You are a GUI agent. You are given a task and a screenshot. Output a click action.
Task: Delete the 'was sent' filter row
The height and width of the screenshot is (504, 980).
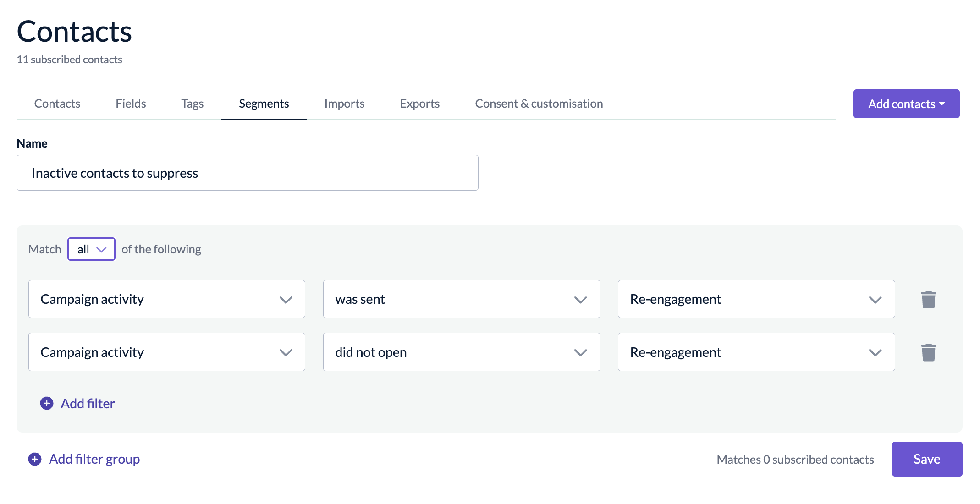coord(928,300)
